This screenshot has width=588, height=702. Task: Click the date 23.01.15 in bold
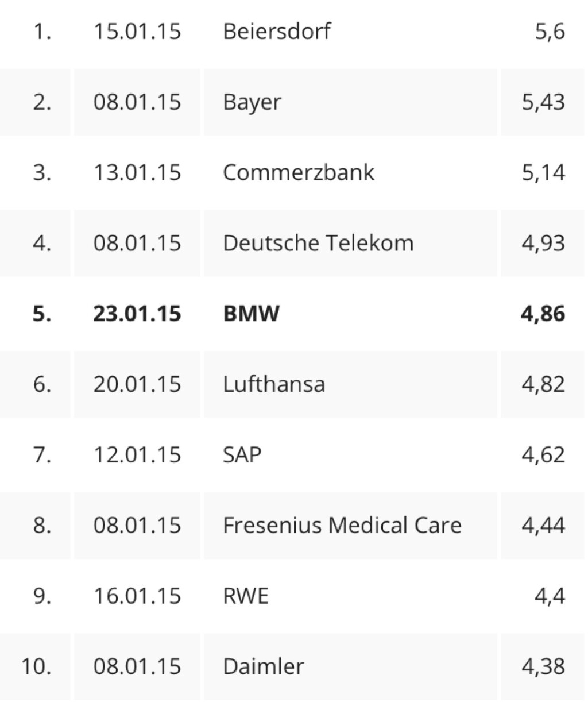tap(137, 314)
